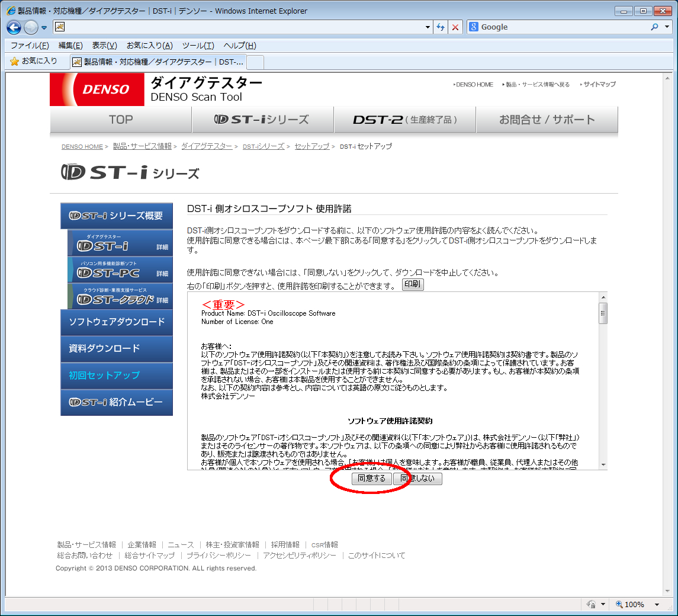Click the Google search box
This screenshot has width=678, height=616.
point(562,27)
